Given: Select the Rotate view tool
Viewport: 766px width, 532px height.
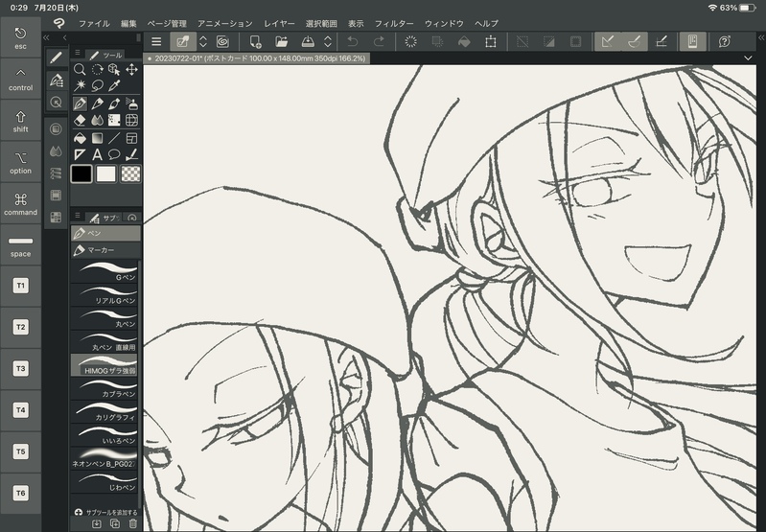Looking at the screenshot, I should [x=97, y=69].
